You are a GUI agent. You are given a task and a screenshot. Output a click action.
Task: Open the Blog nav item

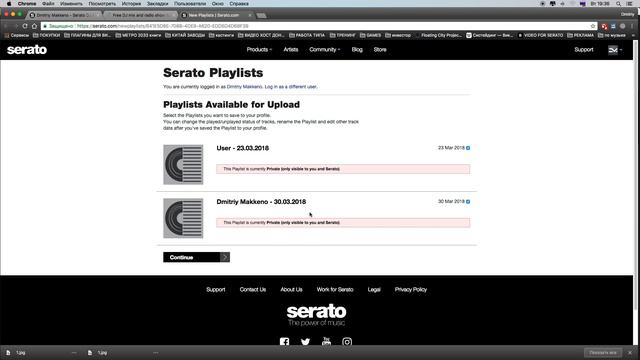pyautogui.click(x=357, y=49)
